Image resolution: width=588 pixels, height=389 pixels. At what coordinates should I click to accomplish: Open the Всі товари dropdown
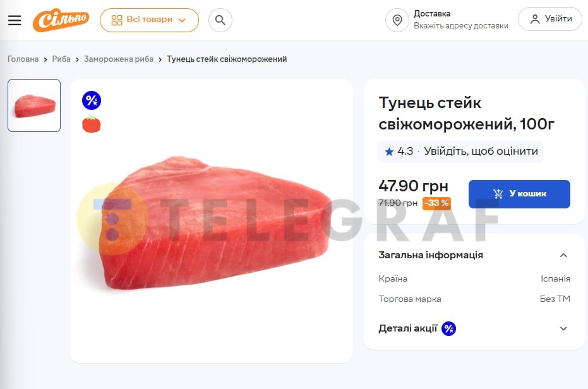coord(149,20)
